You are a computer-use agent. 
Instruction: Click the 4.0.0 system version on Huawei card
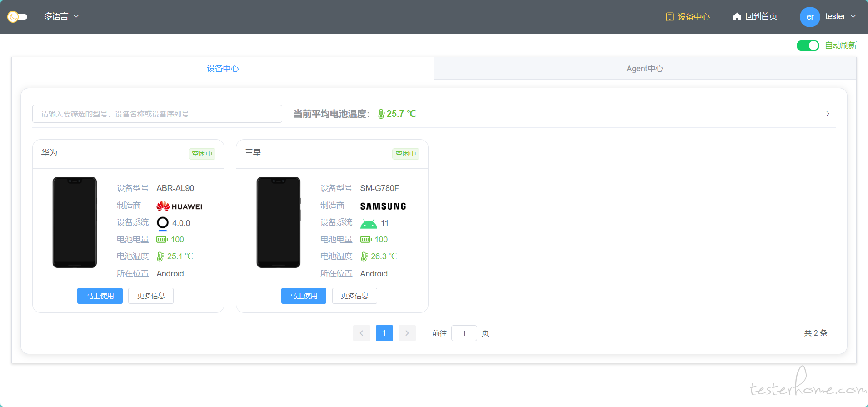point(181,223)
